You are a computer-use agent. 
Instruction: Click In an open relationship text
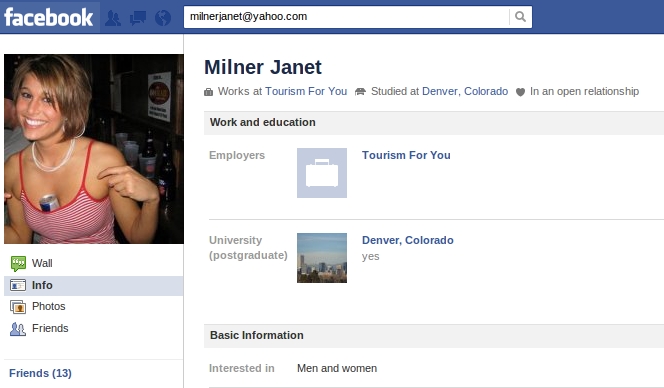[x=584, y=91]
